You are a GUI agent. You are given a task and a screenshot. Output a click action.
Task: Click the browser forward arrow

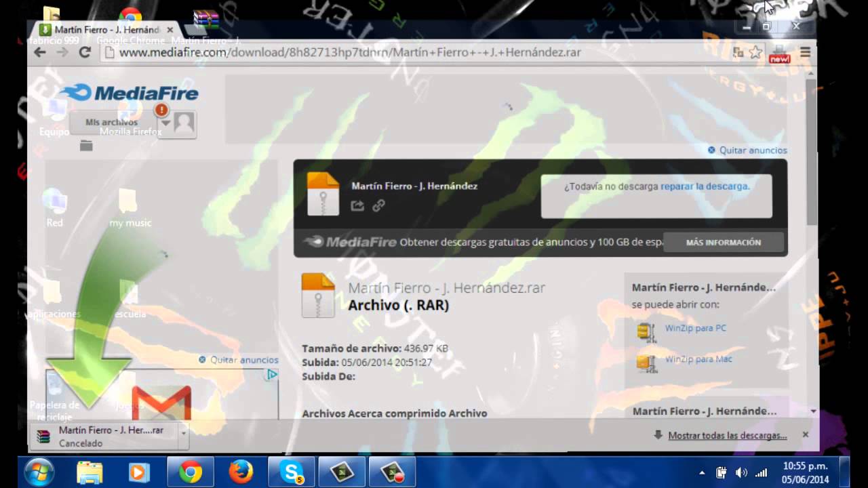(62, 52)
